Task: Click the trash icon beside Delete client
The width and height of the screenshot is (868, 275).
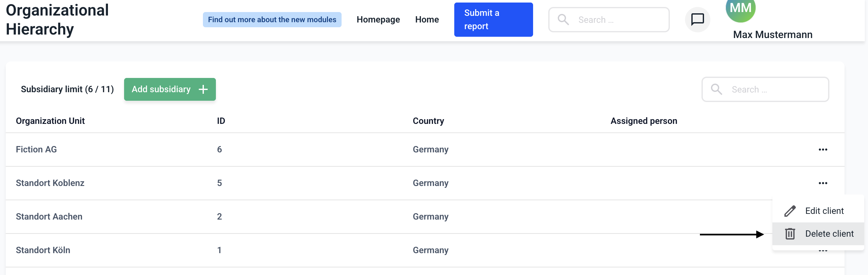Action: coord(789,233)
